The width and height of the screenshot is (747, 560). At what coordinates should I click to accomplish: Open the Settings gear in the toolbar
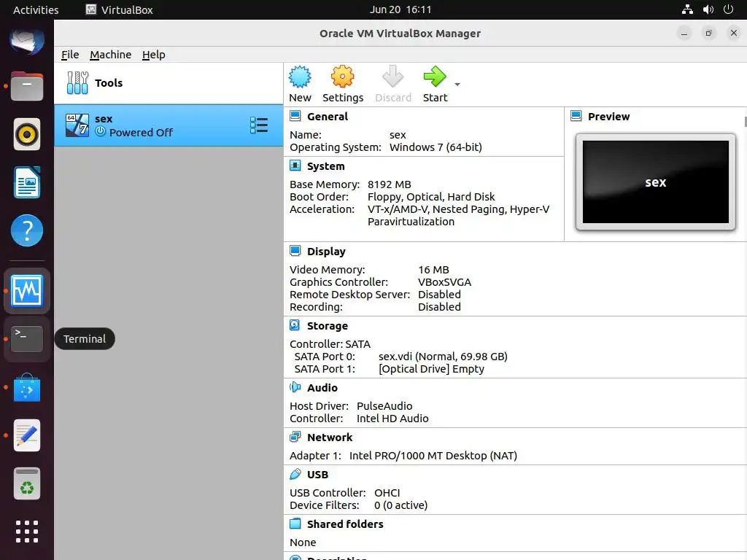click(343, 77)
